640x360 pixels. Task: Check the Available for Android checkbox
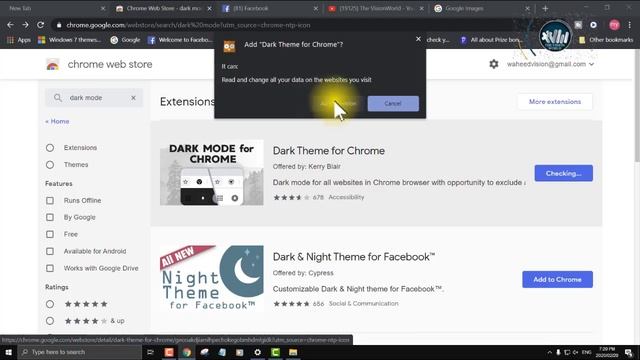[50, 251]
